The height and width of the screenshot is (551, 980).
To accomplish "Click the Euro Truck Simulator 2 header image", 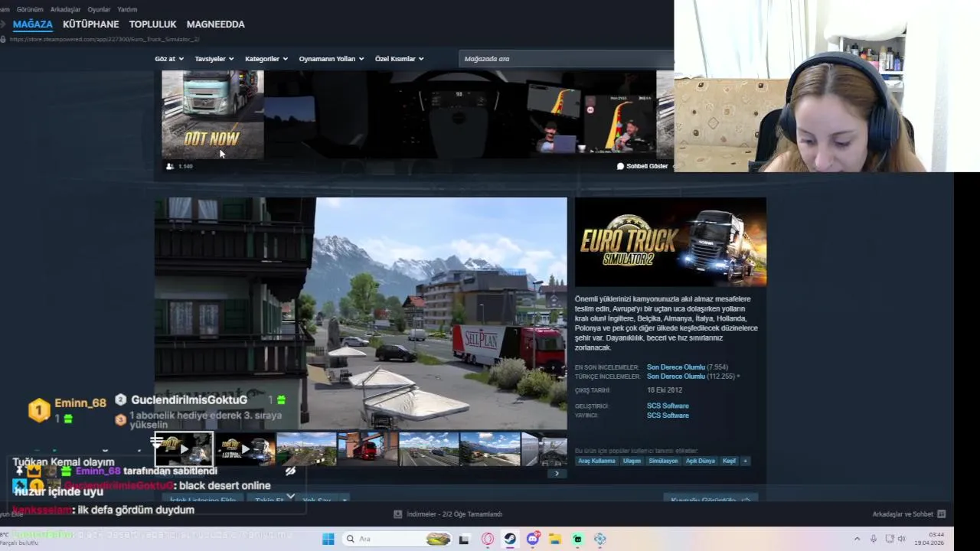I will 671,242.
